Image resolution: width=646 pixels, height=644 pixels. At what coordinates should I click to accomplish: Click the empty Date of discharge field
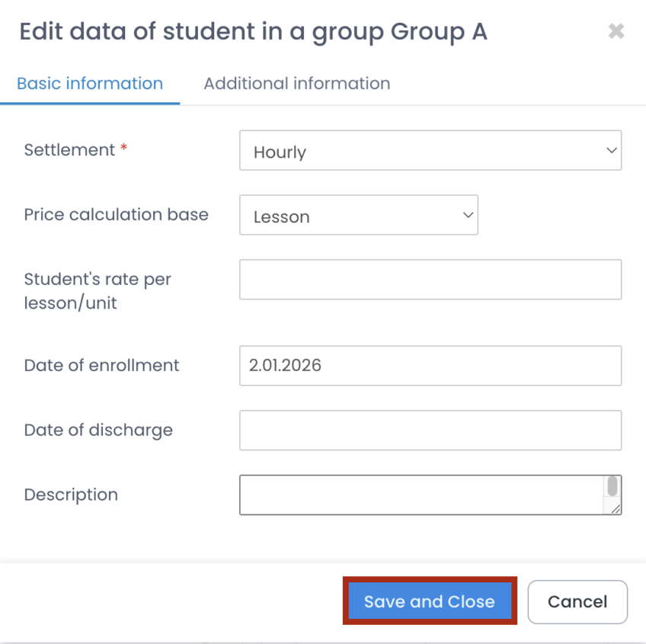tap(430, 431)
